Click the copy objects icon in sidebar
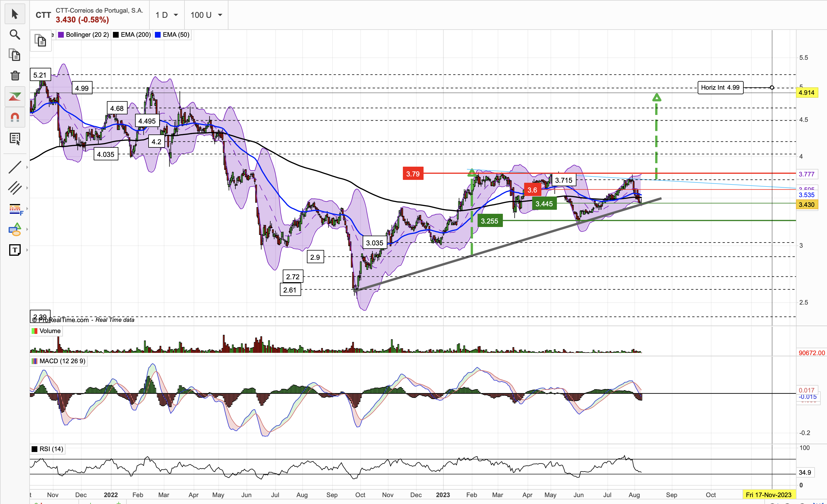 (15, 55)
